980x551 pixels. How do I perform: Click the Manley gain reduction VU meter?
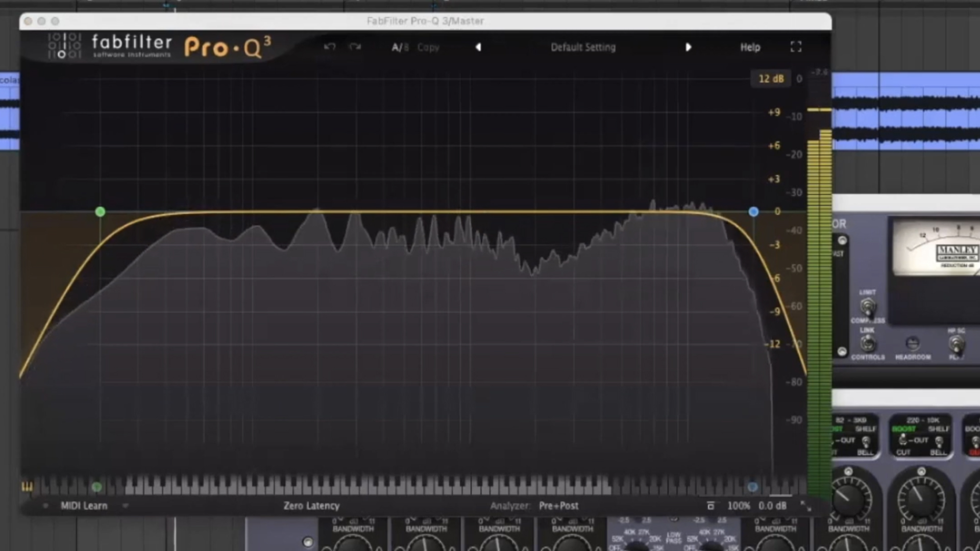[x=937, y=247]
